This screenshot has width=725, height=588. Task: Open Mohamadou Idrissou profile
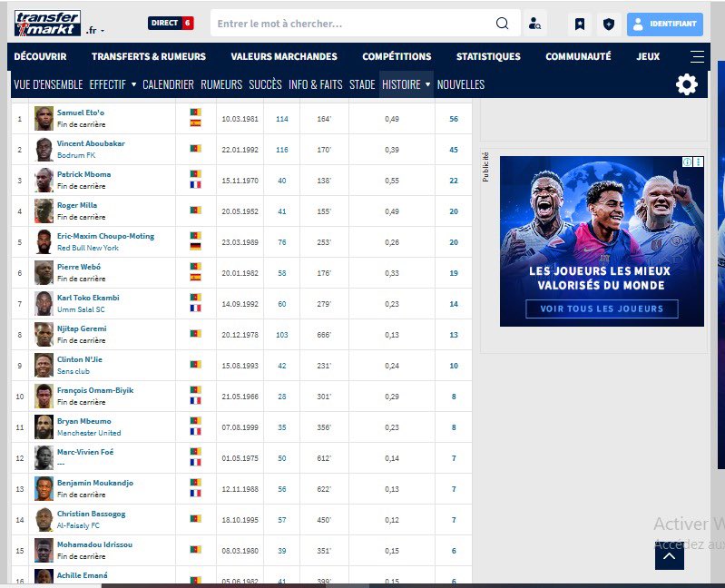coord(94,544)
